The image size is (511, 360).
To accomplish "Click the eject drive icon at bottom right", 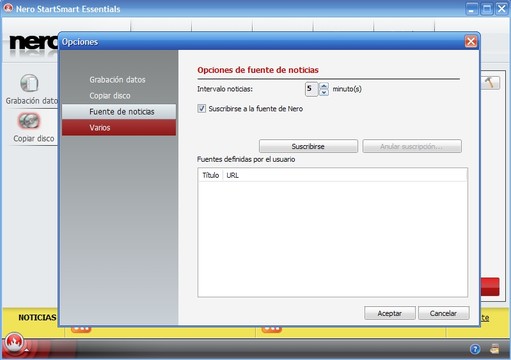I will point(494,349).
